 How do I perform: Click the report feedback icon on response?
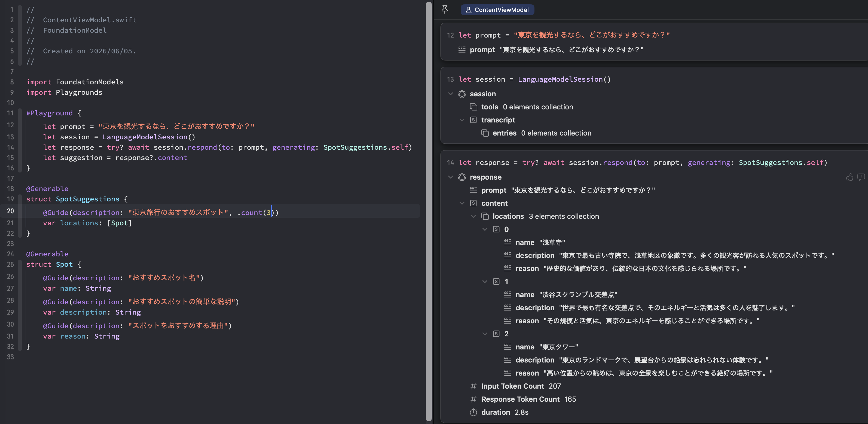[861, 177]
